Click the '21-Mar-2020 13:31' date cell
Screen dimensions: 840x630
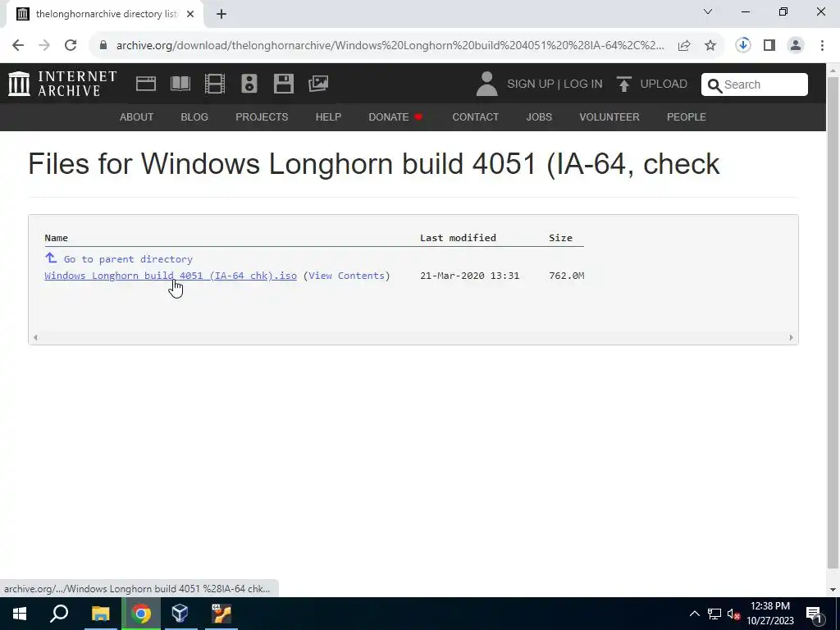(470, 276)
